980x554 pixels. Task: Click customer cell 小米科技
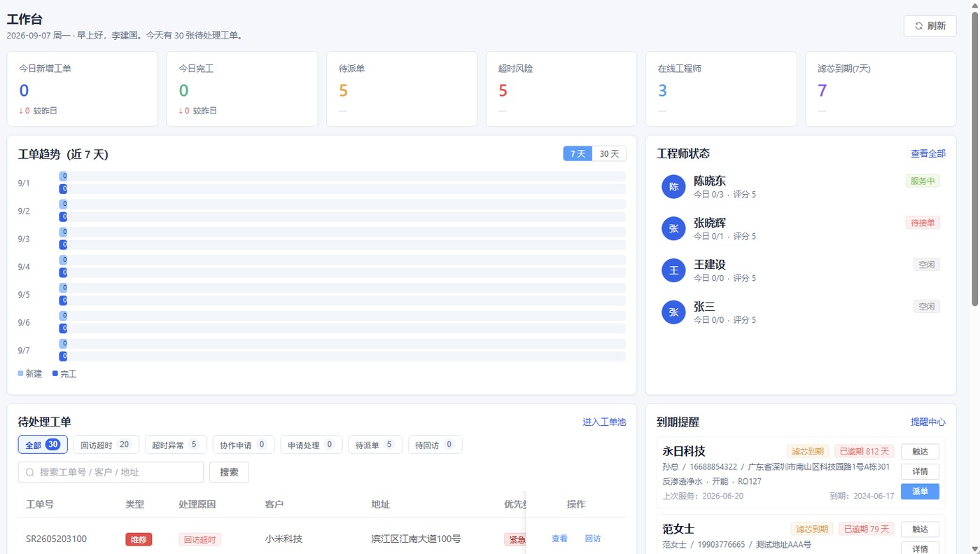(283, 539)
